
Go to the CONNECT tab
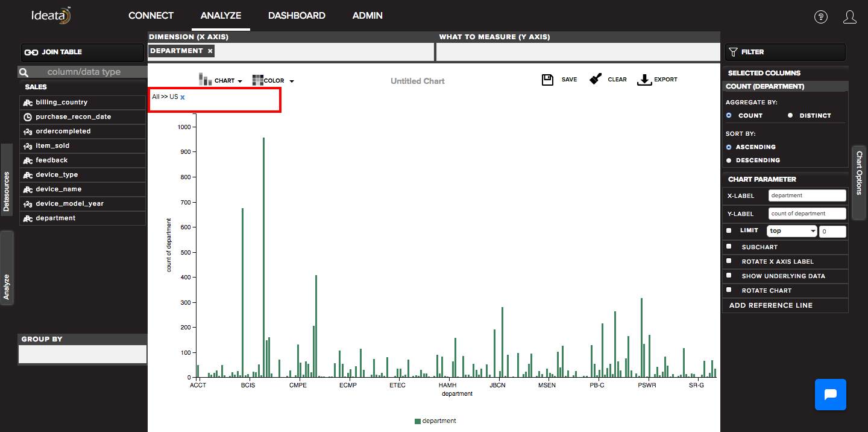tap(151, 16)
